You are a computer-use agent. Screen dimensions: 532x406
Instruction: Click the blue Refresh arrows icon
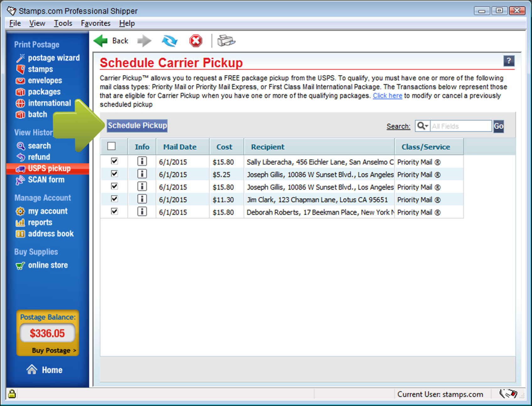pyautogui.click(x=170, y=41)
